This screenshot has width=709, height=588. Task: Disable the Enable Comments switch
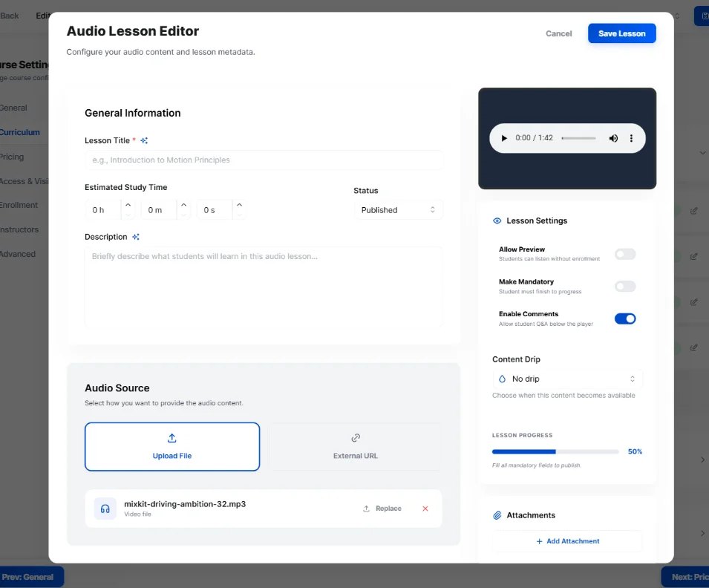[x=625, y=319]
